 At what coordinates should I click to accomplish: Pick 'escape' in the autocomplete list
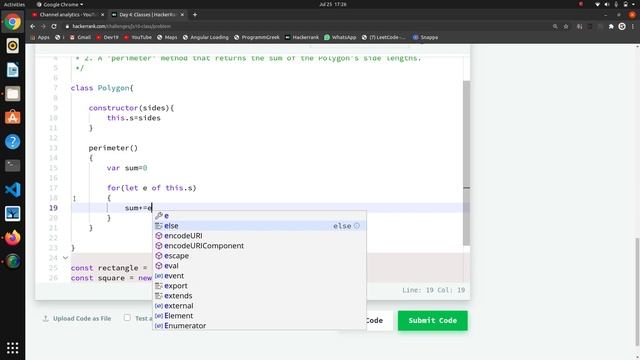point(259,256)
